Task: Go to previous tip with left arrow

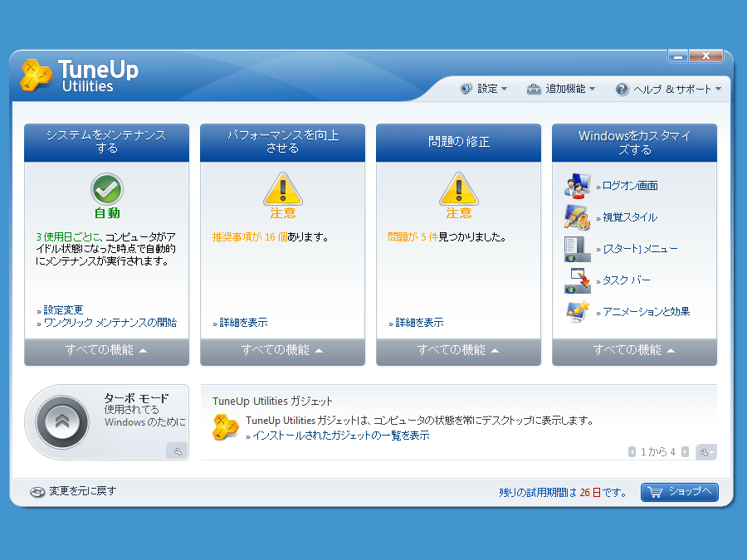Action: click(x=632, y=452)
